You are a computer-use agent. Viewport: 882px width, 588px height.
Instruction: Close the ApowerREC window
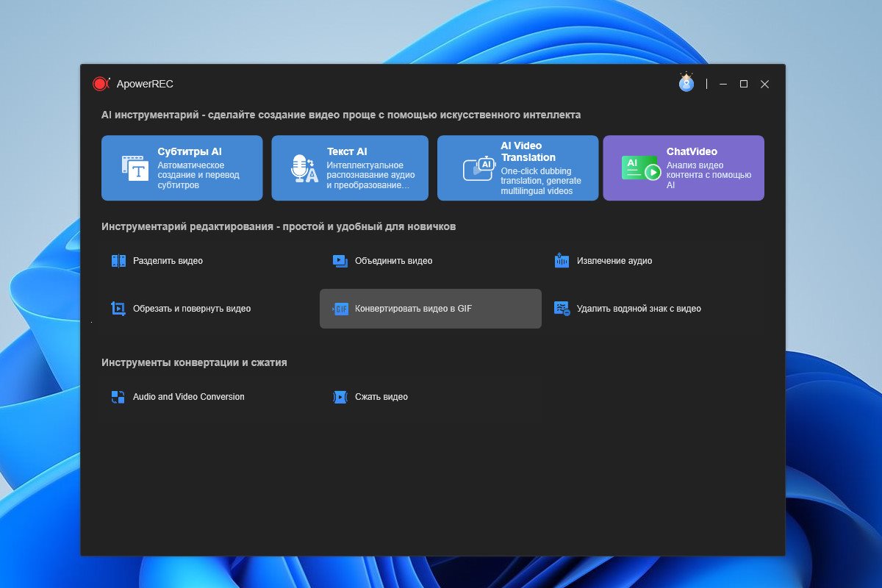point(765,85)
